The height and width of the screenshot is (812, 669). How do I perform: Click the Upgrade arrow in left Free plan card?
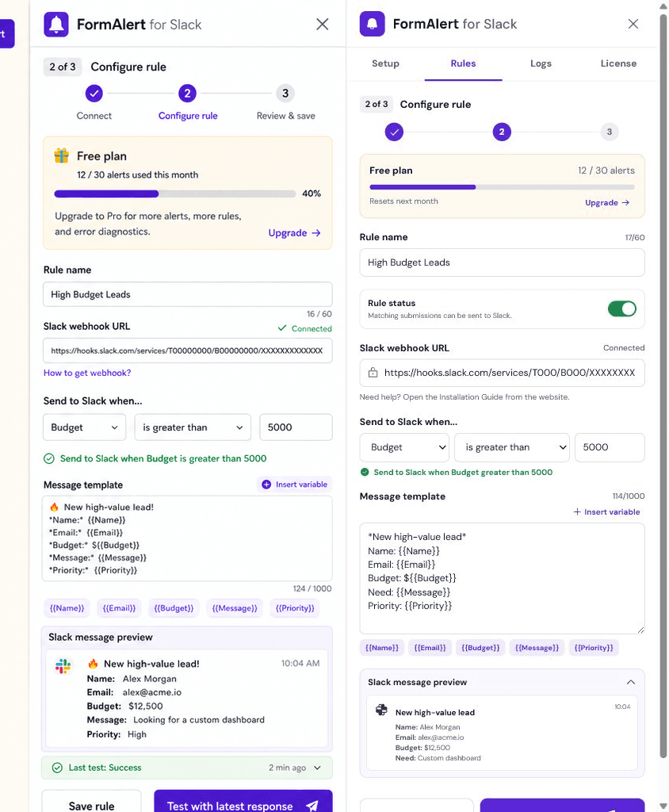315,233
